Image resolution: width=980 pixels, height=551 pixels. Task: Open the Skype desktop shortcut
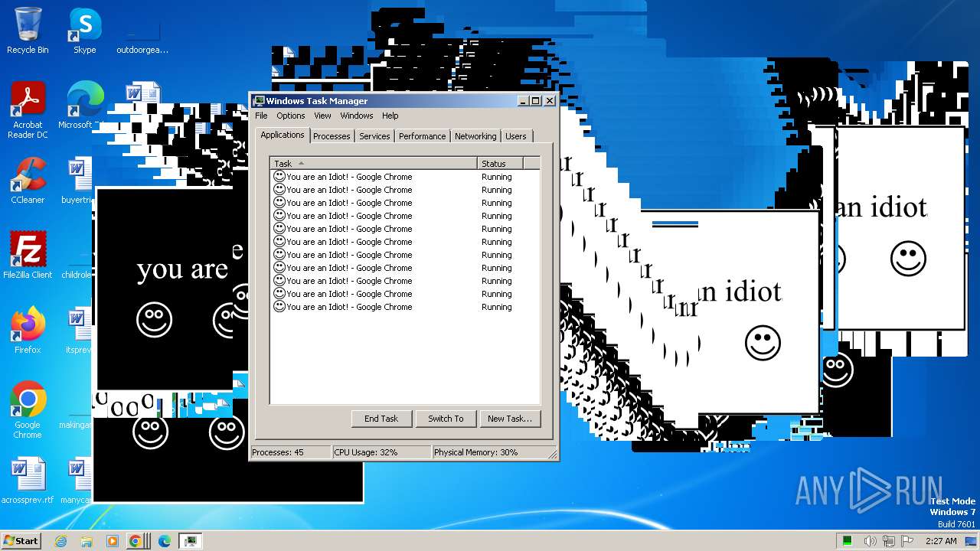tap(84, 31)
